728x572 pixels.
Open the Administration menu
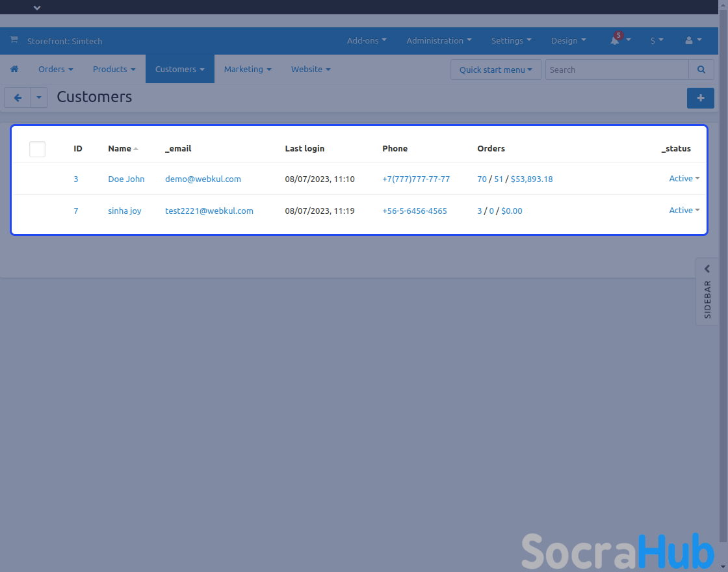click(439, 41)
